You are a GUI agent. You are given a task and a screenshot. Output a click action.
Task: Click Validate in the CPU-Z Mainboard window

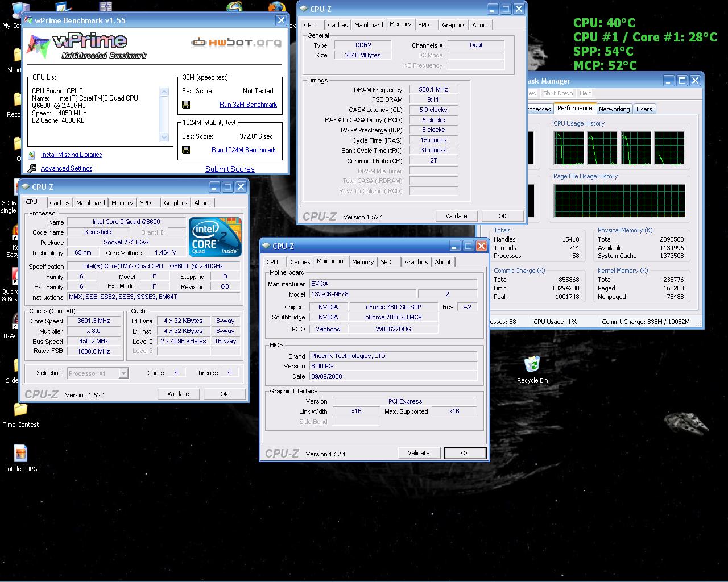tap(419, 453)
